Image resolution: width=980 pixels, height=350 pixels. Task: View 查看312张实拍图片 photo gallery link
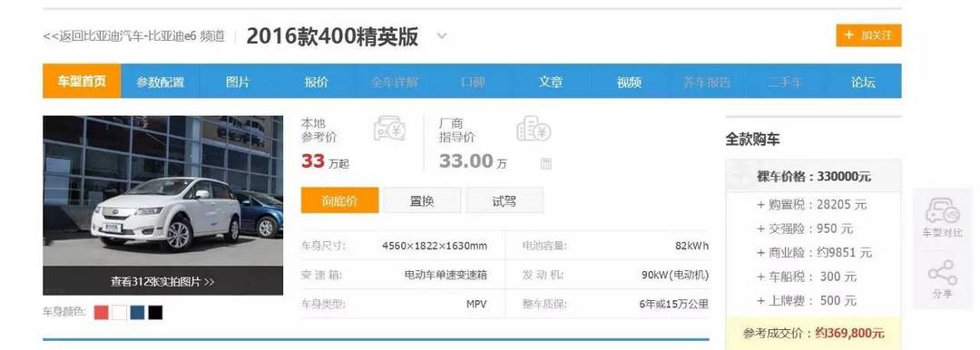coord(162,281)
